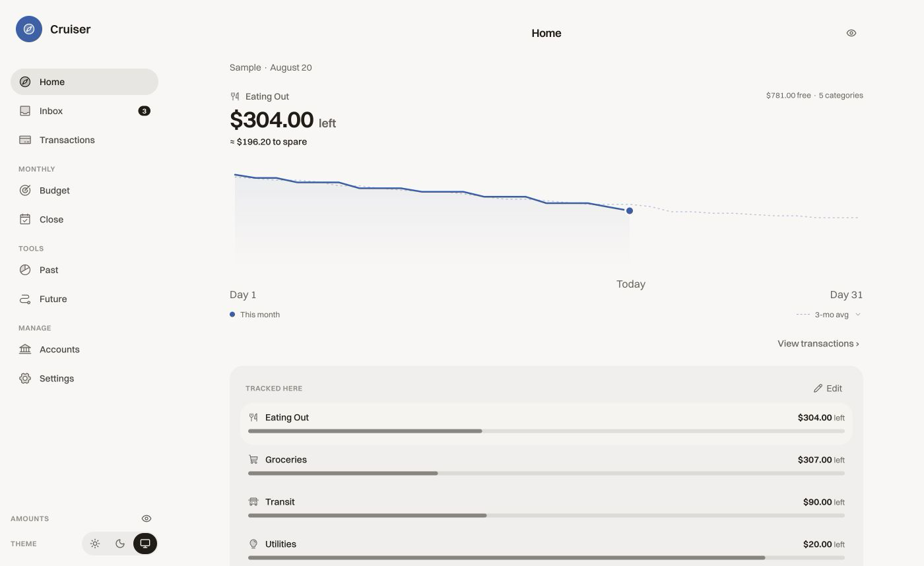Viewport: 924px width, 566px height.
Task: Click the "Sample · August 20" text
Action: (271, 67)
